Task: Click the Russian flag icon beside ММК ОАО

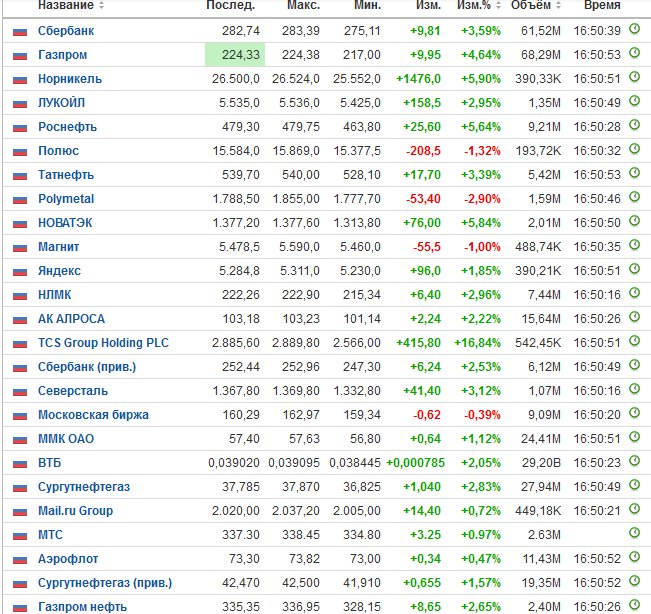Action: pos(20,440)
